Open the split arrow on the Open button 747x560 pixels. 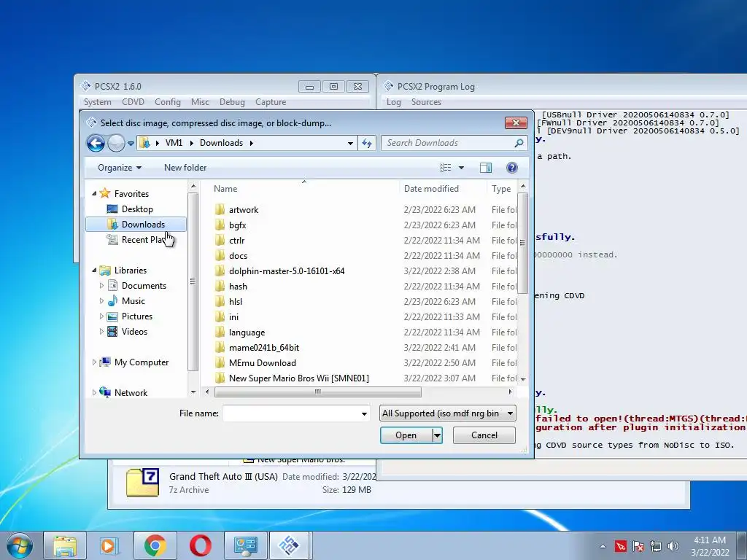pyautogui.click(x=437, y=435)
